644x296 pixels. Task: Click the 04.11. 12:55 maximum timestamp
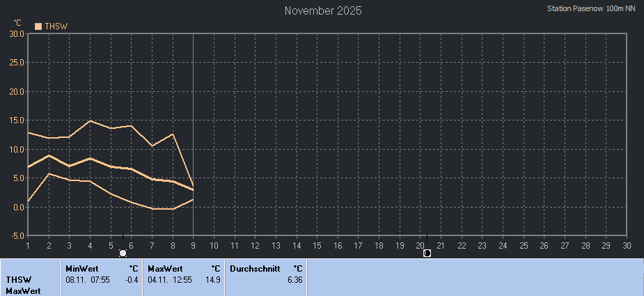click(170, 279)
